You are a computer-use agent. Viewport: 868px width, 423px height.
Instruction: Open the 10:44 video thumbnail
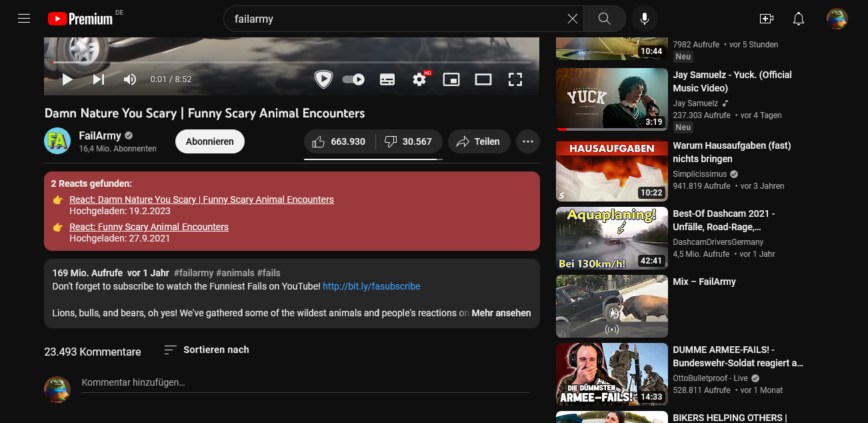click(612, 49)
